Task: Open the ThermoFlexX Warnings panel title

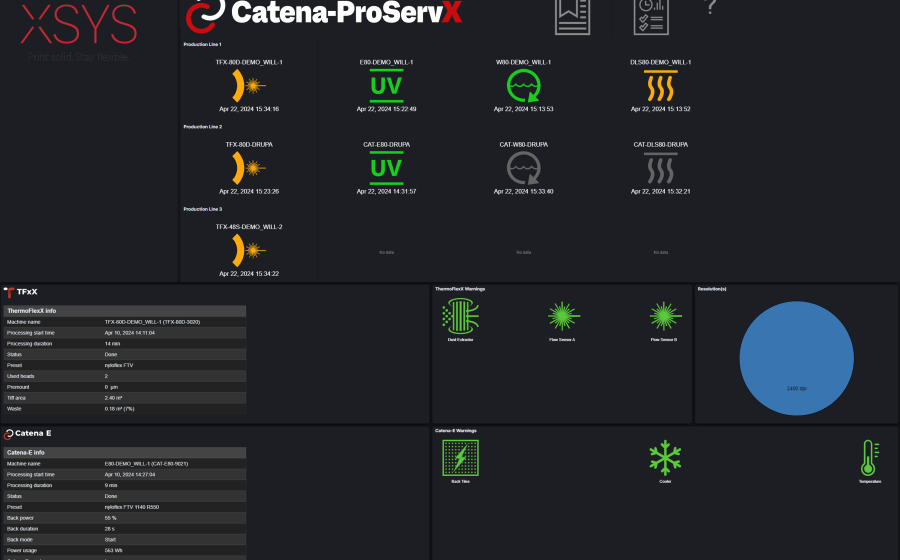Action: pyautogui.click(x=460, y=289)
